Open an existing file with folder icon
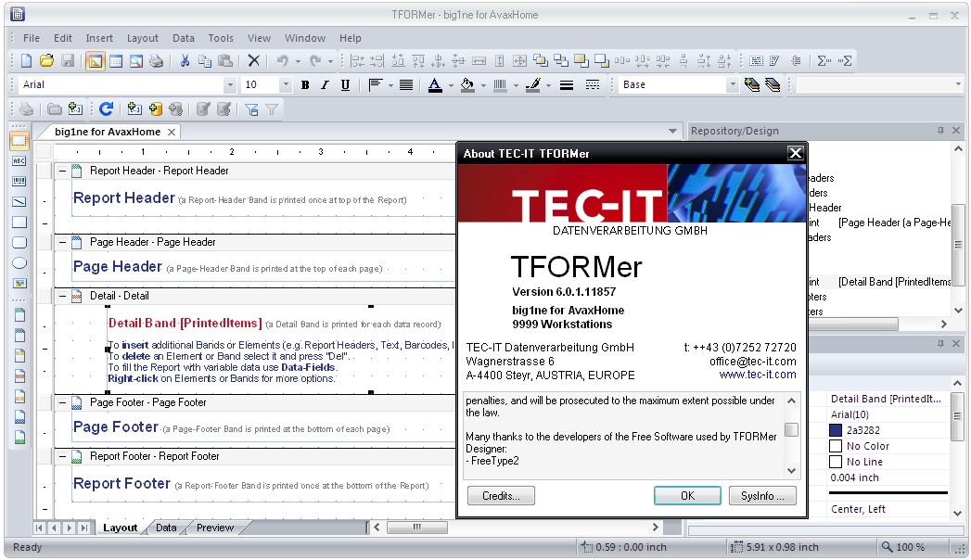The width and height of the screenshot is (971, 560). tap(46, 60)
